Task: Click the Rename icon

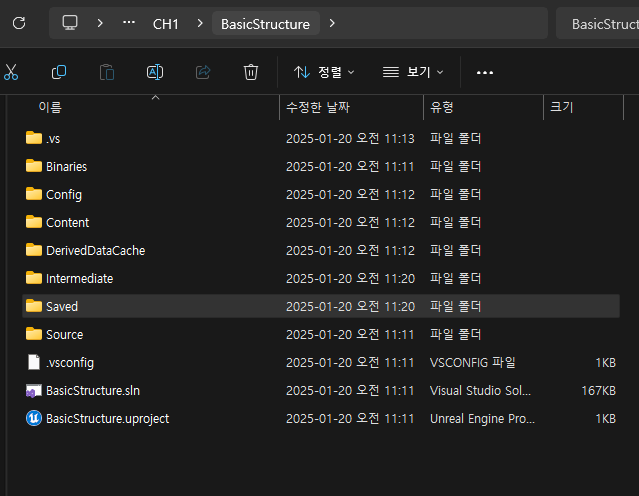Action: click(x=155, y=73)
